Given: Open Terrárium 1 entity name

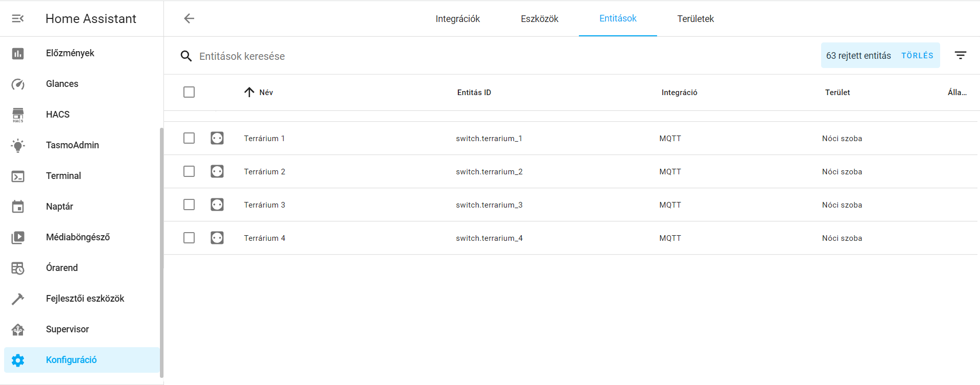Looking at the screenshot, I should tap(264, 139).
